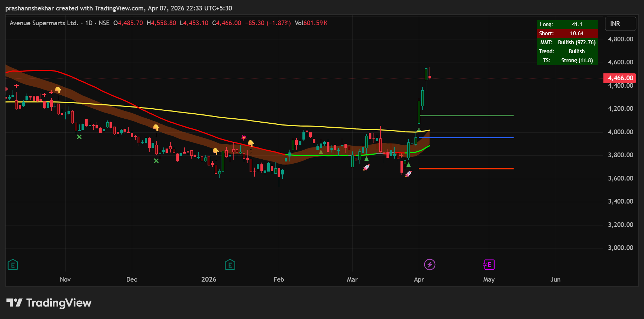Viewport: 644px width, 319px height.
Task: Click the Short value 10.64 cell
Action: [x=577, y=33]
